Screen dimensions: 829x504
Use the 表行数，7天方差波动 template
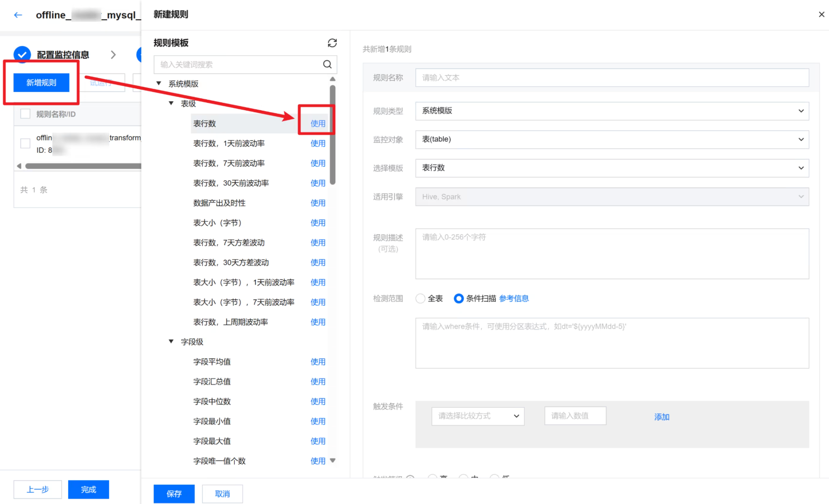click(318, 243)
